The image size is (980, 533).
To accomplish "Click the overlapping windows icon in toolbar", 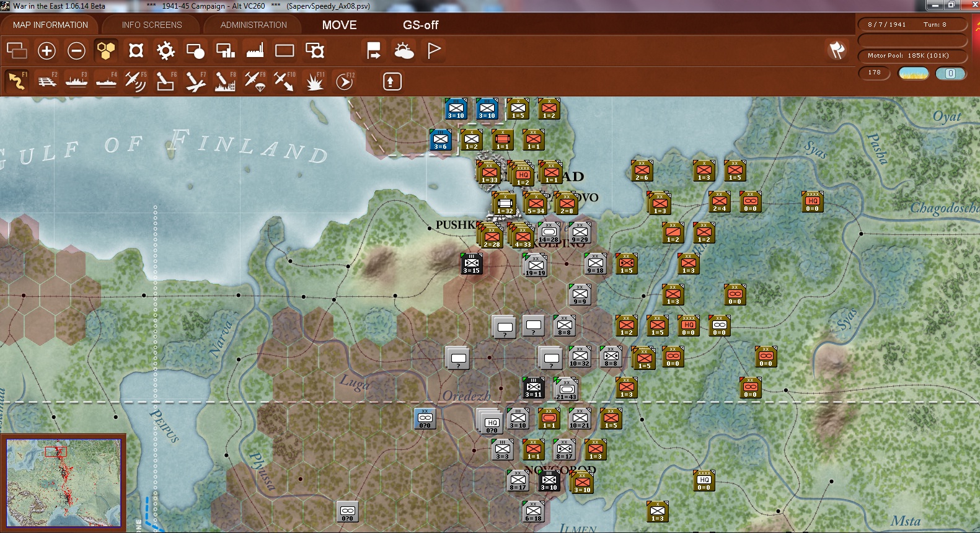I will pyautogui.click(x=17, y=50).
